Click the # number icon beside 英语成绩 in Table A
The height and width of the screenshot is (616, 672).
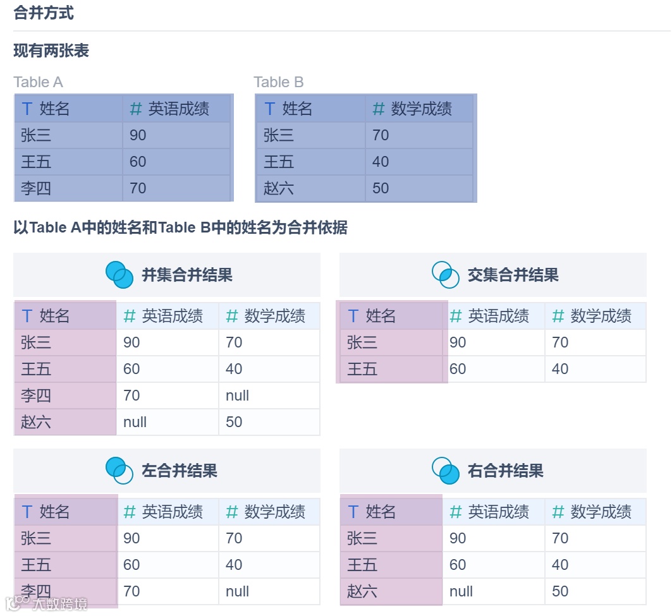coord(135,109)
